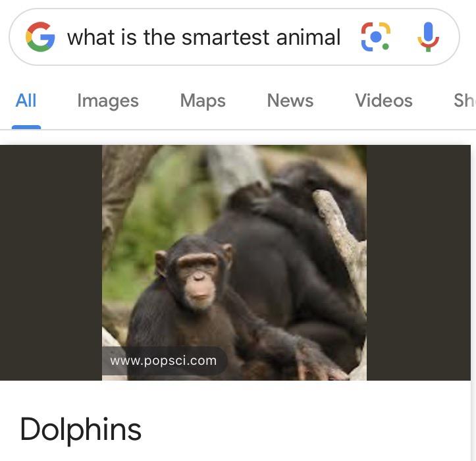Click the dark panel left of chimpanzee photo
The image size is (476, 461).
[x=51, y=263]
